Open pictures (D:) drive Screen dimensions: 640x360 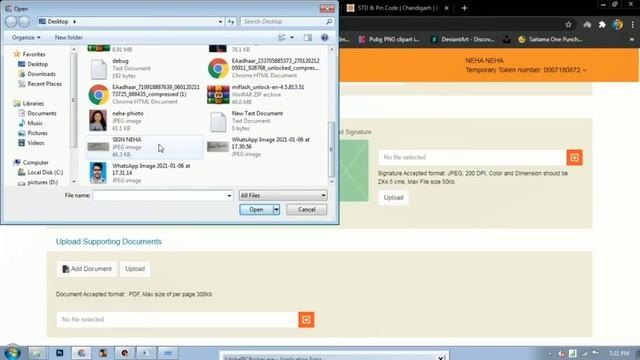coord(38,182)
